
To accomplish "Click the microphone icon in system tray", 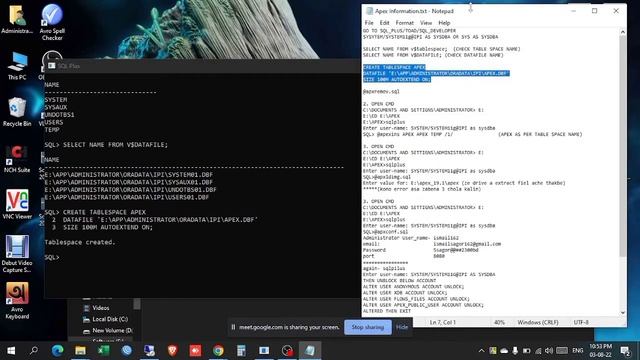I will [x=515, y=351].
